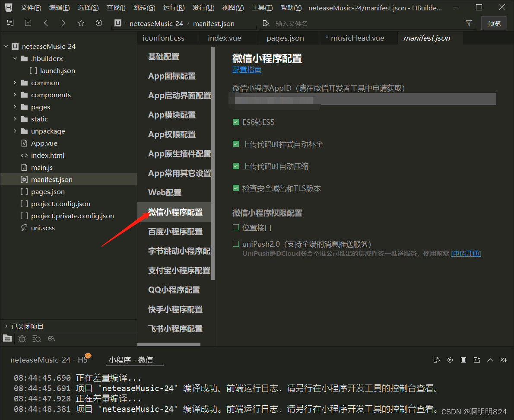Toggle the project sidebar panel icon
This screenshot has width=514, height=420.
(x=10, y=23)
